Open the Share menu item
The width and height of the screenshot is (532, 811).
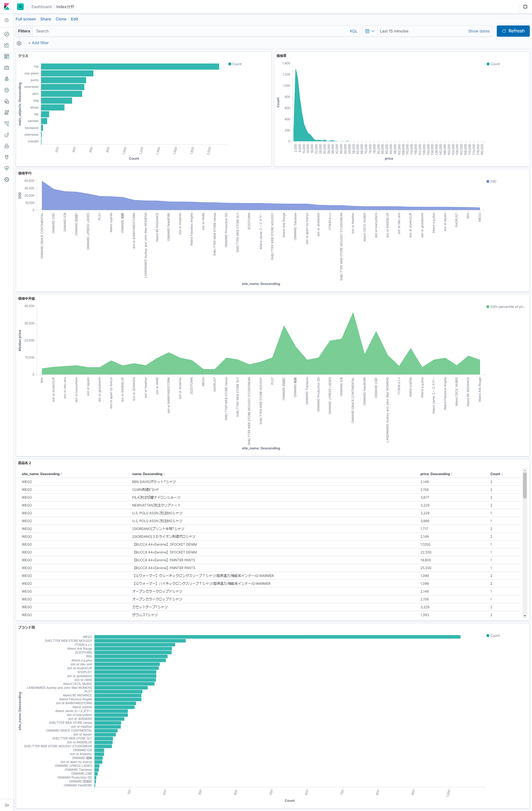45,19
